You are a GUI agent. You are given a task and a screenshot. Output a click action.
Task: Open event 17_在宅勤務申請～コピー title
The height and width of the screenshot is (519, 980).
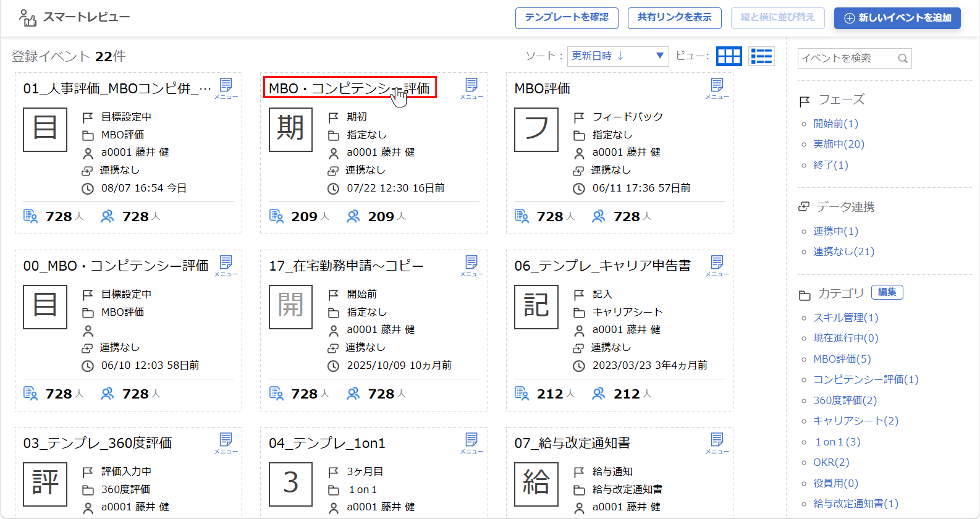[x=346, y=265]
